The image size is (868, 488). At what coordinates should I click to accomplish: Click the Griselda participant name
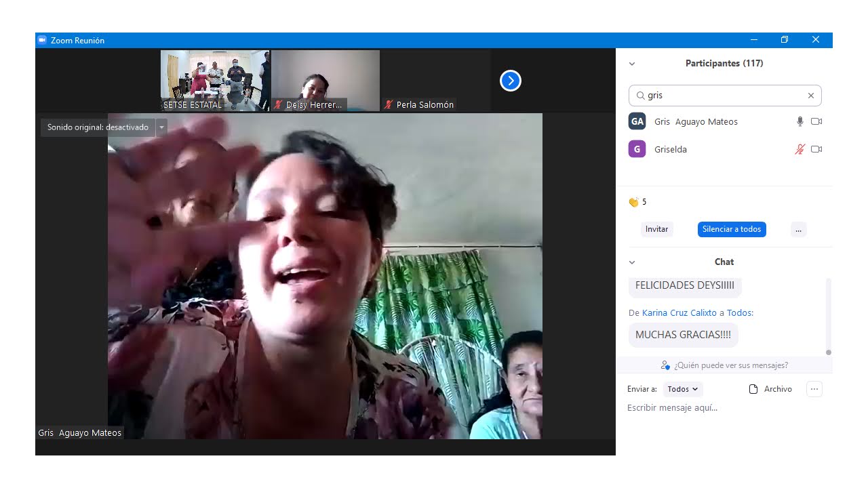pyautogui.click(x=671, y=150)
